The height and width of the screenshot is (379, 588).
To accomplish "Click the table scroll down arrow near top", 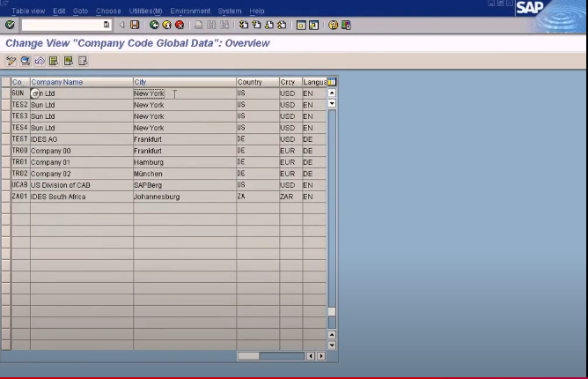I will 332,103.
